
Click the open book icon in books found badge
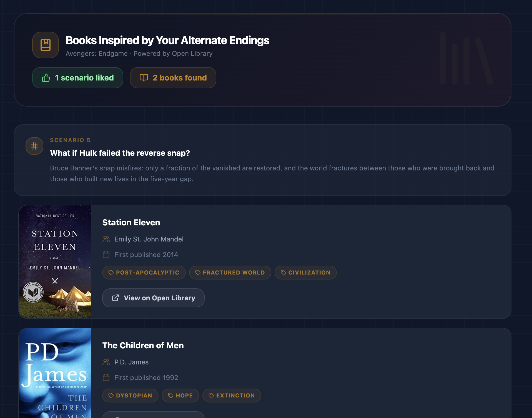click(144, 78)
